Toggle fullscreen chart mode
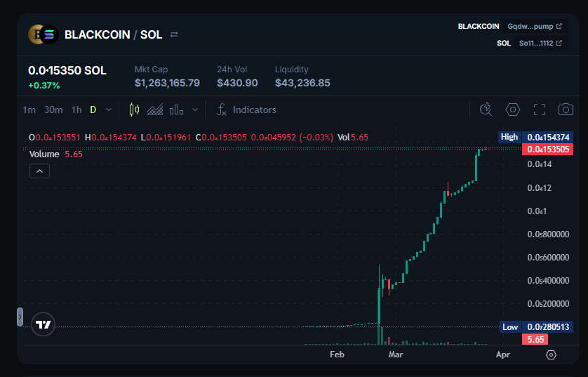Image resolution: width=588 pixels, height=377 pixels. 540,110
